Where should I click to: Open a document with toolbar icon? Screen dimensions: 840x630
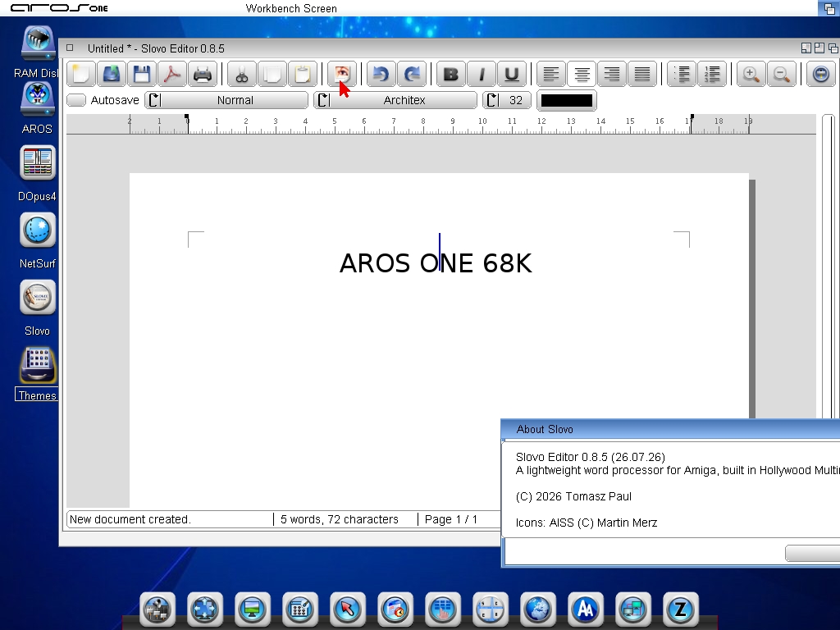click(112, 74)
